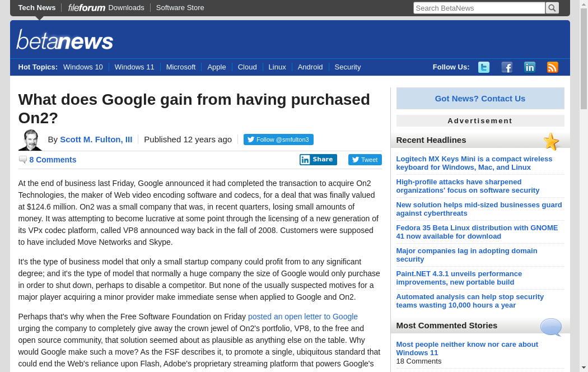Open the 8 Comments link
The image size is (588, 372).
pos(53,160)
